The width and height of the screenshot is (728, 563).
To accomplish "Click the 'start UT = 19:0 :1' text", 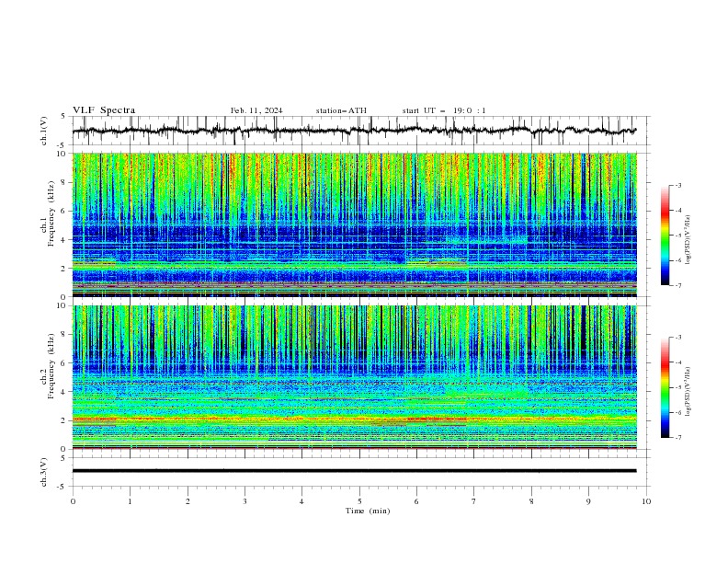I will click(x=444, y=110).
